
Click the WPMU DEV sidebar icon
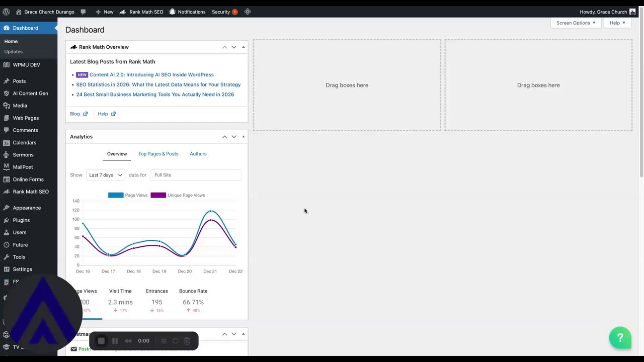[6, 65]
